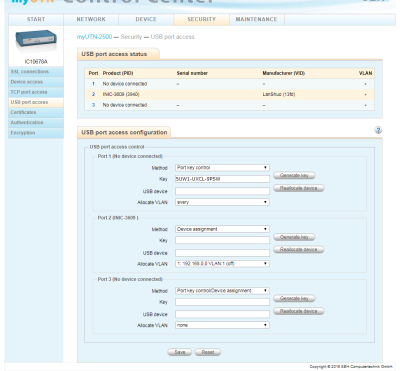This screenshot has height=371, width=400.
Task: Open Port 3 Allocate VLAN dropdown
Action: 222,325
